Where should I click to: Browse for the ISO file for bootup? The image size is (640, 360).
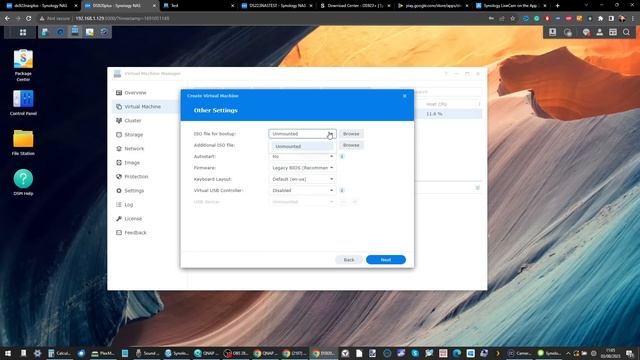pos(351,134)
